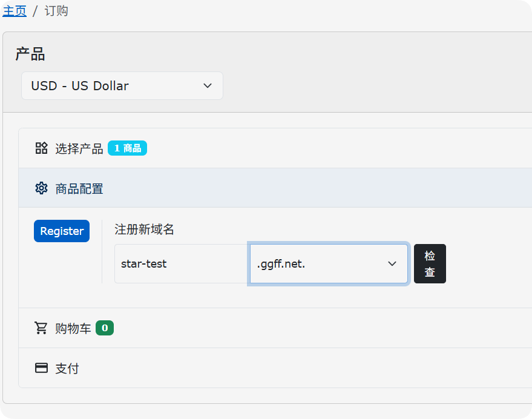This screenshot has width=532, height=419.
Task: Click the cart section icon in the checkout steps
Action: tap(41, 328)
